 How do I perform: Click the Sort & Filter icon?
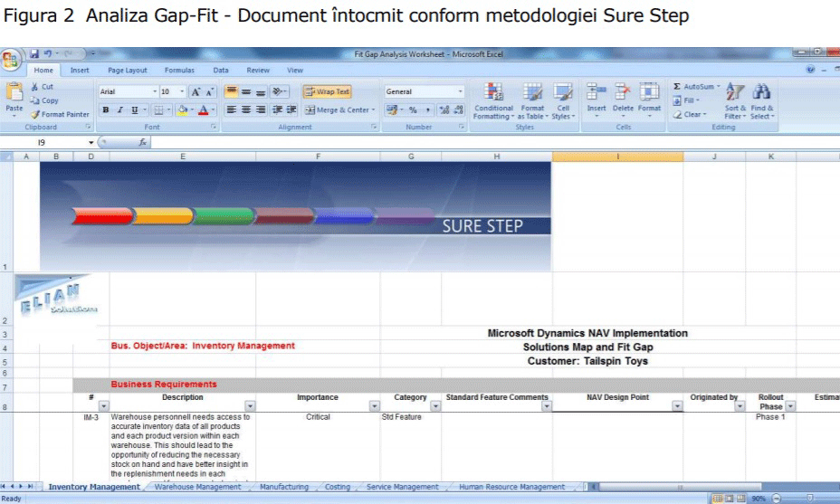pyautogui.click(x=735, y=100)
